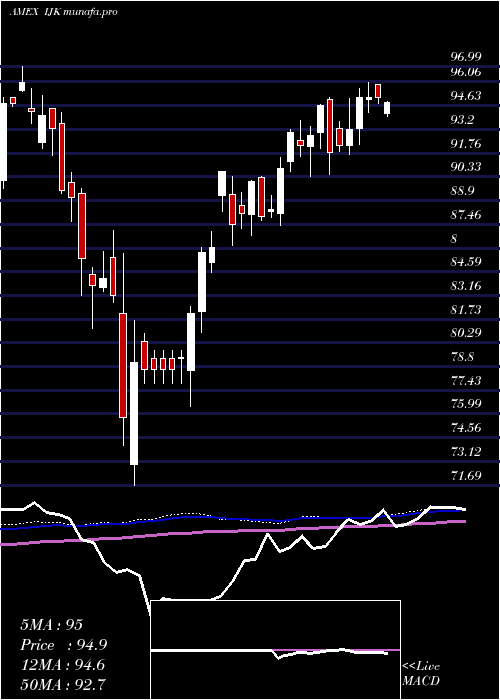This screenshot has height=700, width=500.
Task: Select the 94.63 price axis label
Action: click(466, 96)
